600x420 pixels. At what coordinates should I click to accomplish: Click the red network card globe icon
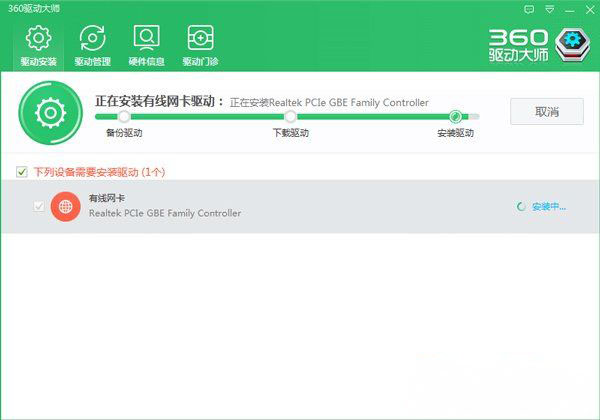click(x=65, y=207)
